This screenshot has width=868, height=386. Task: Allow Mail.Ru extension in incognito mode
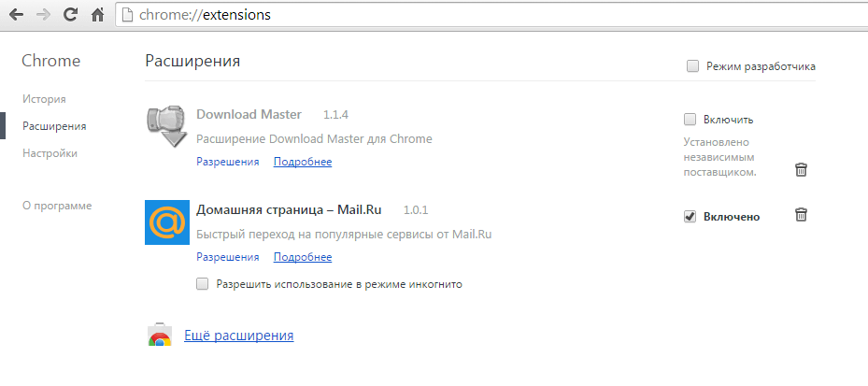tap(203, 283)
